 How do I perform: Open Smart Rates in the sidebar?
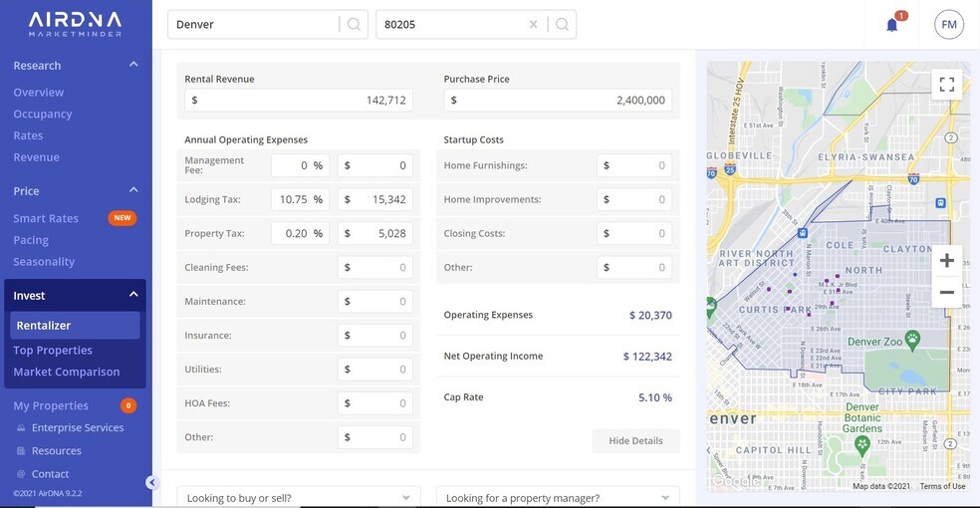click(x=46, y=218)
